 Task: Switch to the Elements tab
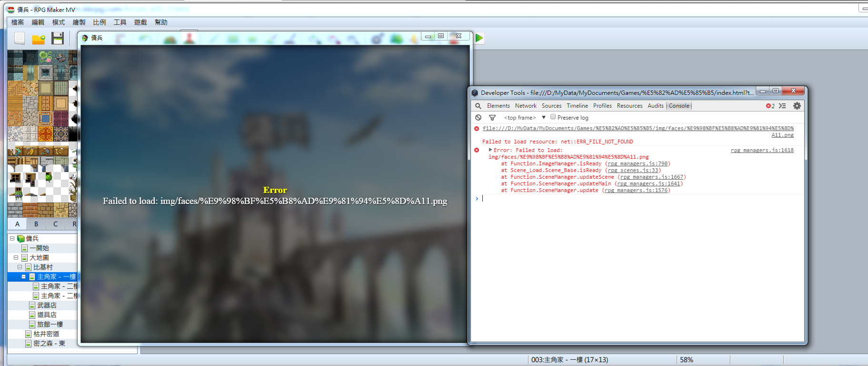498,106
